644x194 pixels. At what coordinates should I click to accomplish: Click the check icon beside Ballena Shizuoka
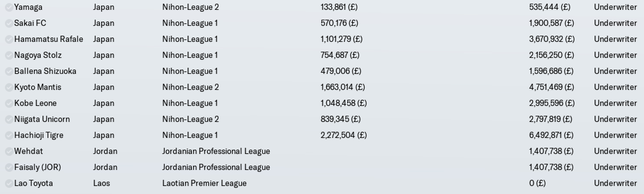9,71
